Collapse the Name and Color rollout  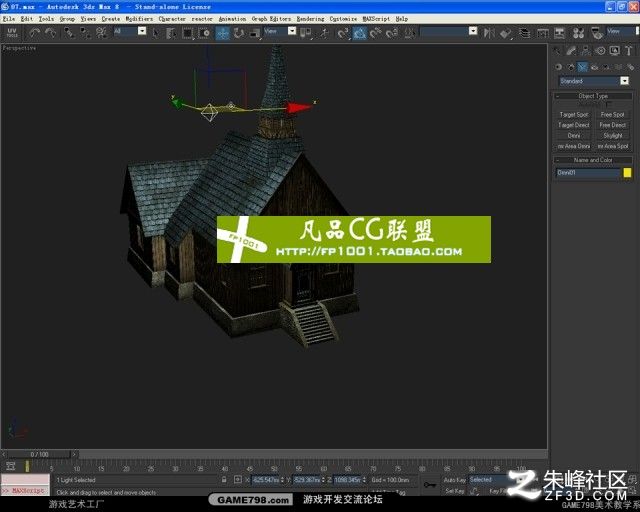coord(593,160)
